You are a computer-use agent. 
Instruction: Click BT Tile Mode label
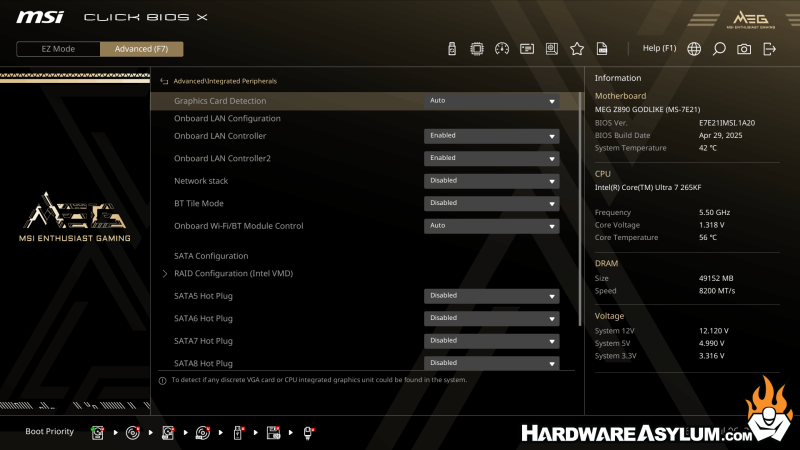tap(198, 204)
